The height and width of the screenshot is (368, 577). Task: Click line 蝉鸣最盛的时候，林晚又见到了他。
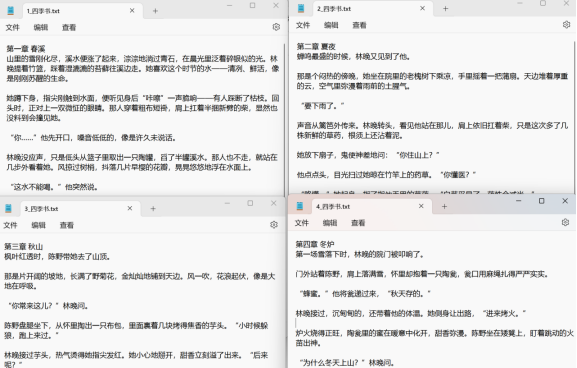pos(354,56)
